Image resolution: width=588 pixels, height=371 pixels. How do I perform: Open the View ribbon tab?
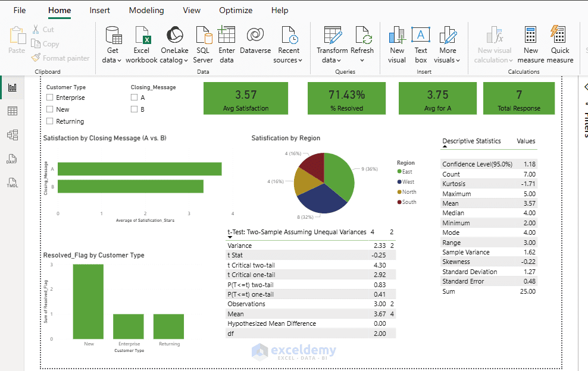(192, 10)
